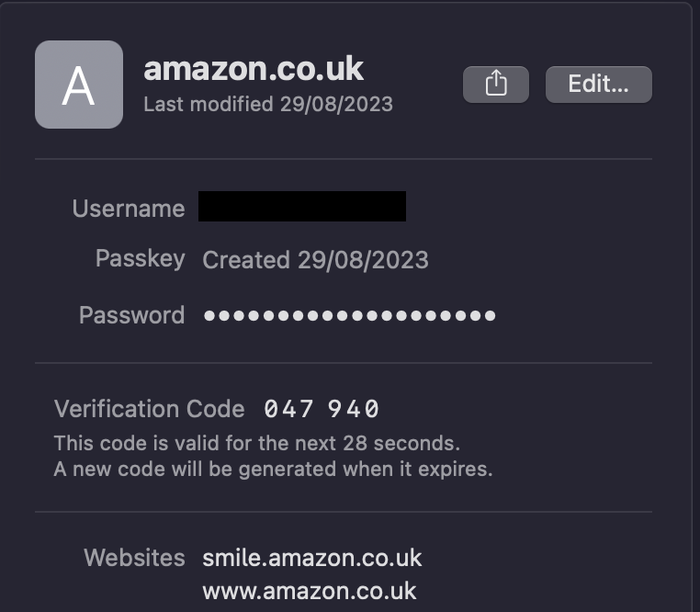Viewport: 700px width, 612px height.
Task: Click the 'Last modified 29/08/2023' text
Action: [268, 104]
